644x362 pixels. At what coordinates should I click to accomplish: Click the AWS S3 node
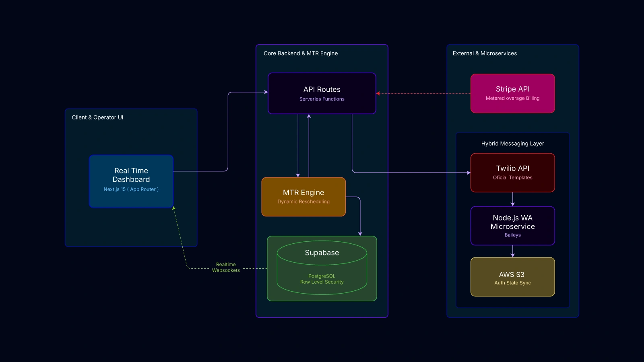(x=513, y=277)
